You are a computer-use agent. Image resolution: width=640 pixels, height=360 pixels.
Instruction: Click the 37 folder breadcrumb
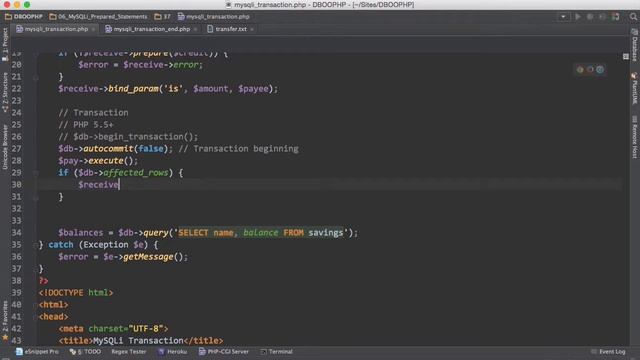click(162, 17)
